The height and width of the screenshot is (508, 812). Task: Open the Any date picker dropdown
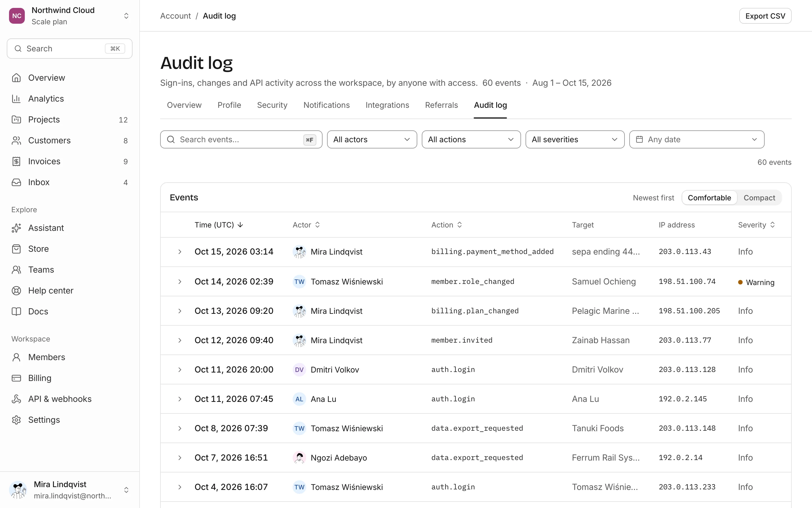tap(697, 139)
